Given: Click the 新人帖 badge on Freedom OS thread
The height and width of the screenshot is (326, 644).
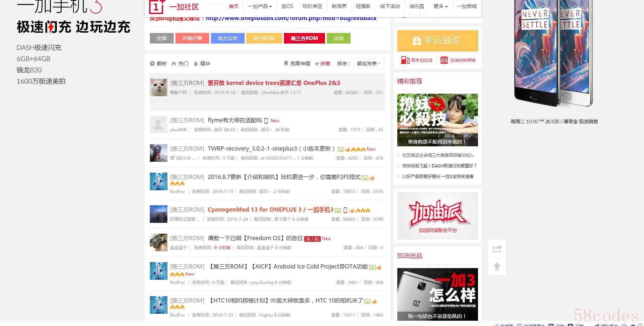Looking at the screenshot, I should tap(312, 239).
